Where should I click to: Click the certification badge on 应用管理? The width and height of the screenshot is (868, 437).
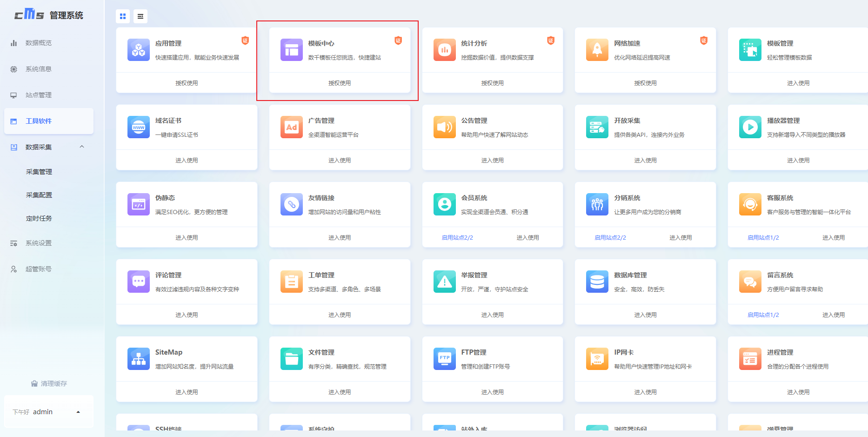pos(245,40)
